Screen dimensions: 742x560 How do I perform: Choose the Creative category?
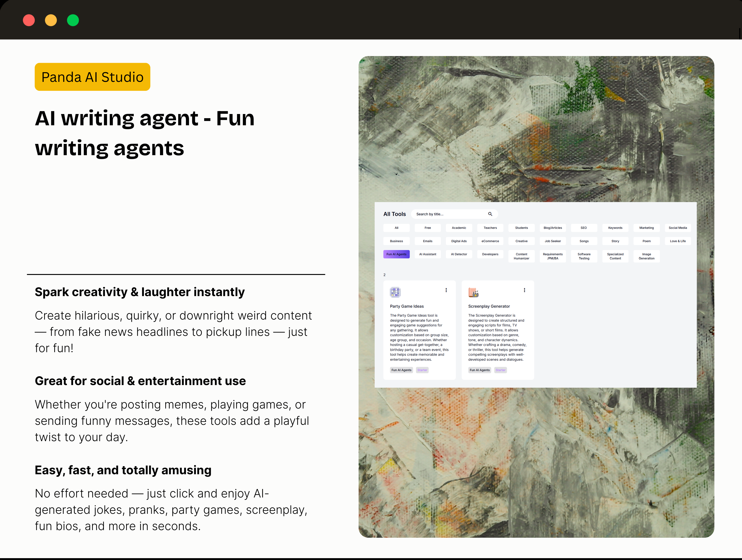[521, 241]
